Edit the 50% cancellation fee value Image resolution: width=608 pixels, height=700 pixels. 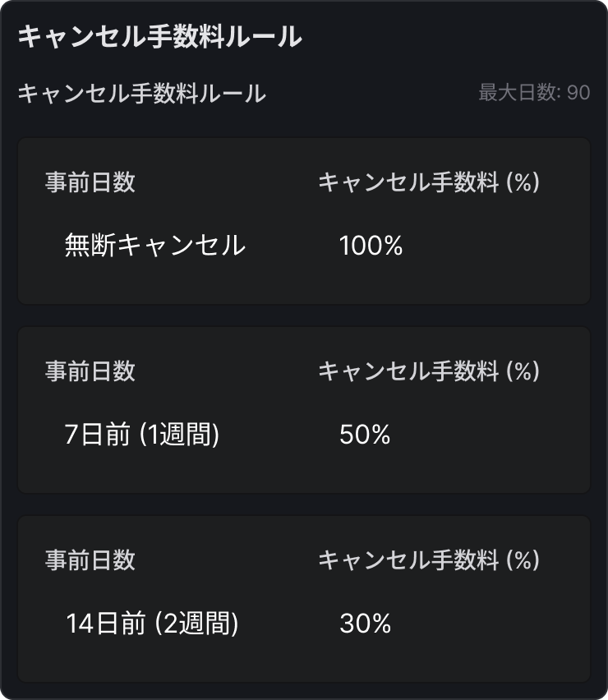[365, 435]
